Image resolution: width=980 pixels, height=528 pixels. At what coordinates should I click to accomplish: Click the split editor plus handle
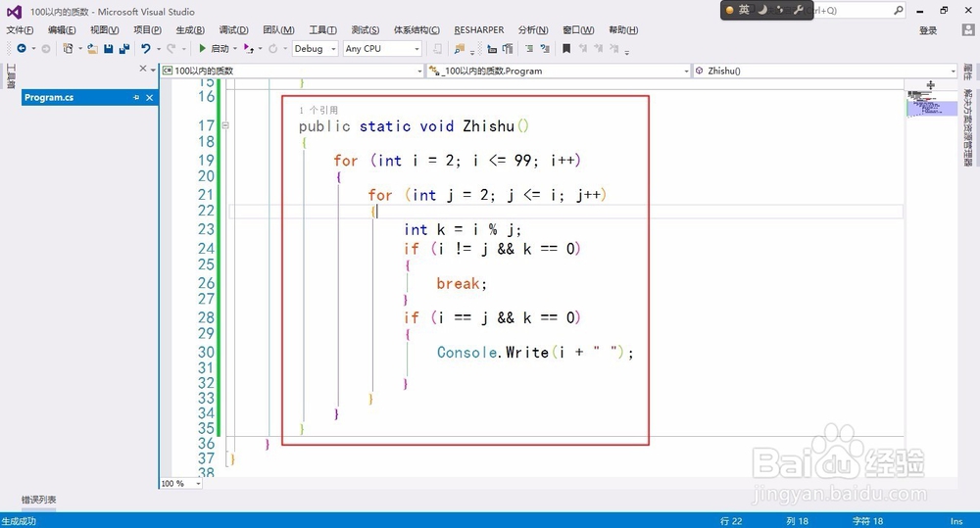pyautogui.click(x=931, y=84)
